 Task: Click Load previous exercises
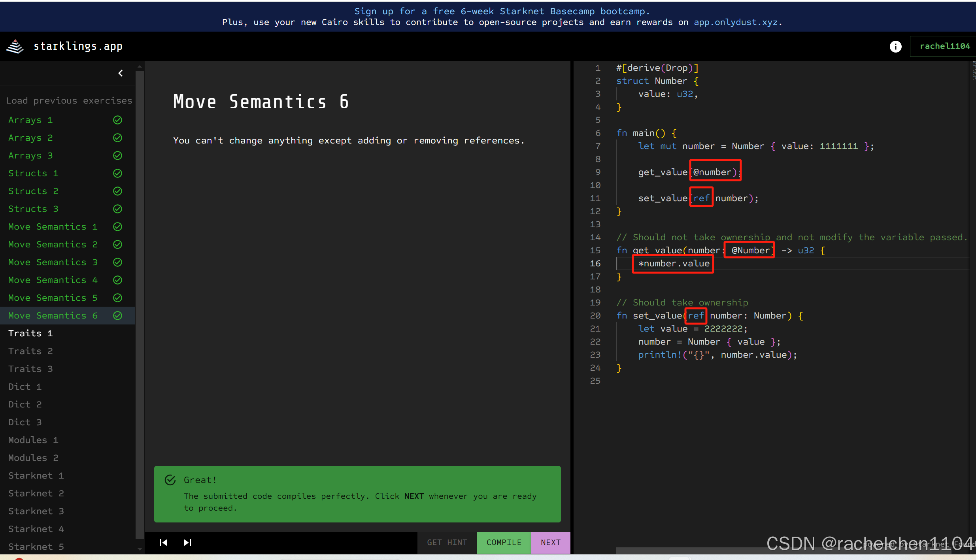tap(69, 100)
